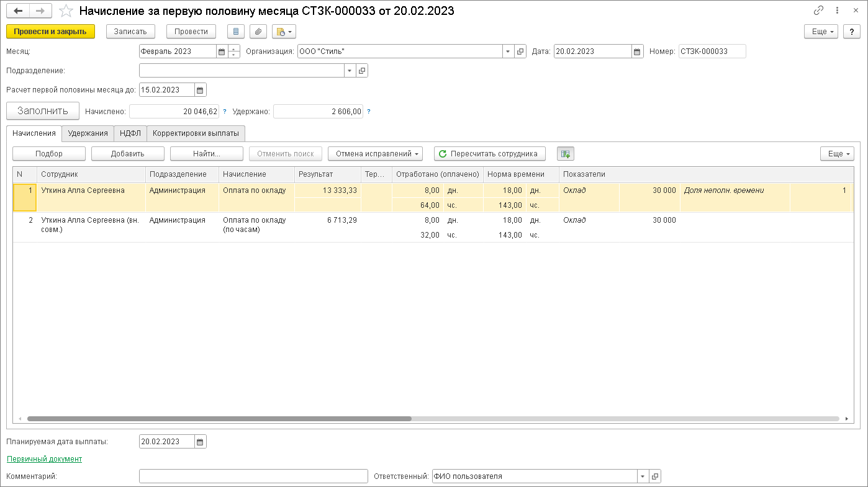Viewport: 868px width, 487px height.
Task: Open the create-based-on dropdown icon
Action: point(284,32)
